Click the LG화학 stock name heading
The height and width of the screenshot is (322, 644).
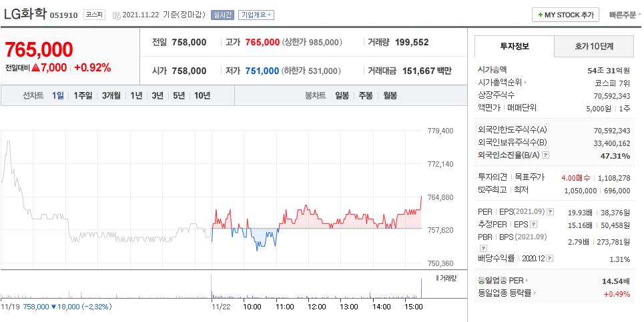(x=25, y=14)
